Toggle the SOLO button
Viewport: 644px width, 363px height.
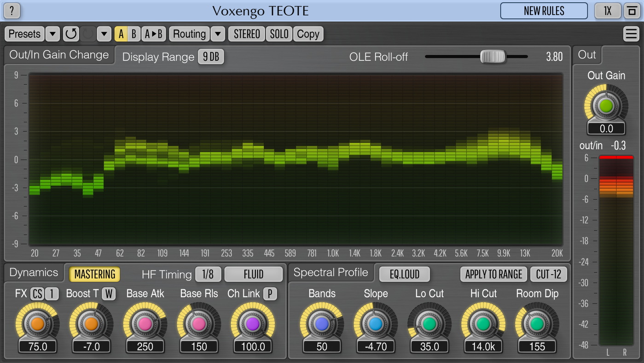(279, 34)
